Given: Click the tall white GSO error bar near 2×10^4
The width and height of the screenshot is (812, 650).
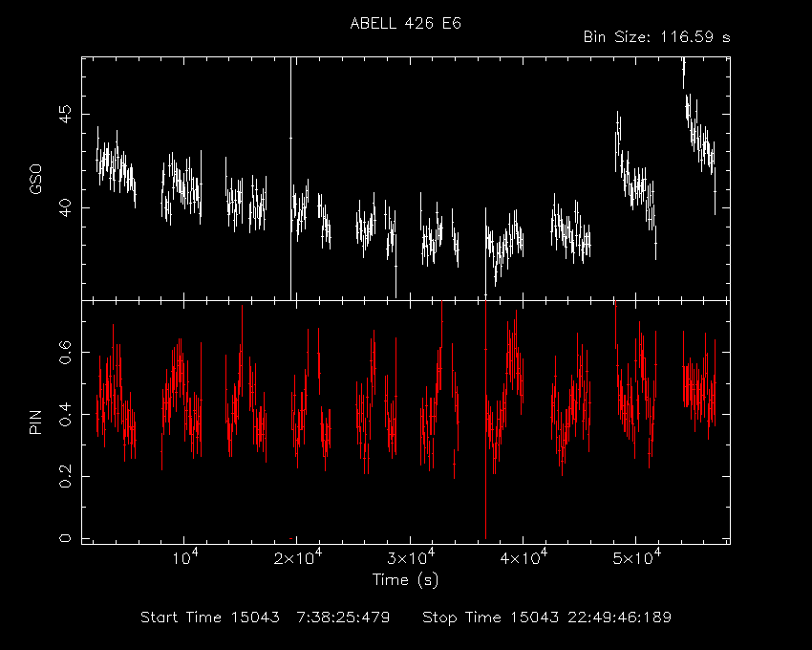Looking at the screenshot, I should pos(290,179).
